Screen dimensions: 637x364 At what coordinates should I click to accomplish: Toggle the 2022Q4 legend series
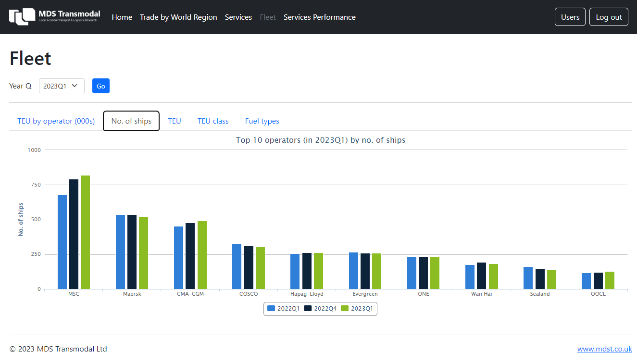pyautogui.click(x=321, y=309)
